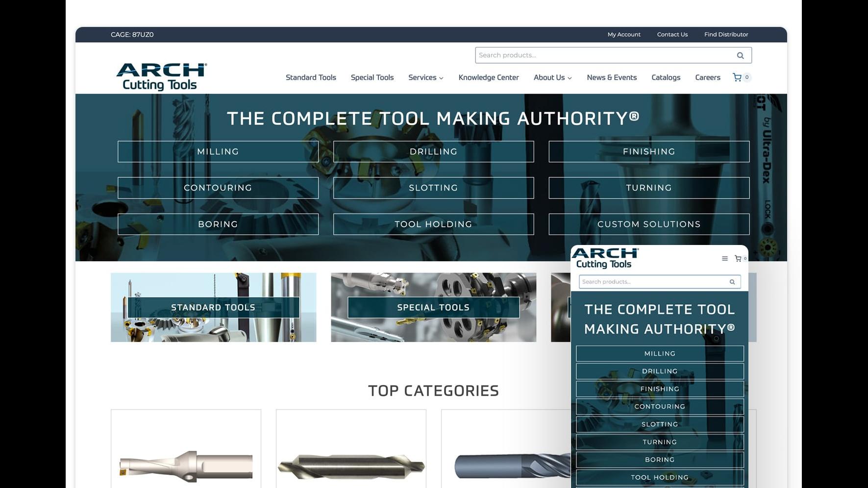The height and width of the screenshot is (488, 868).
Task: Tap MILLING in the mobile preview
Action: (660, 354)
